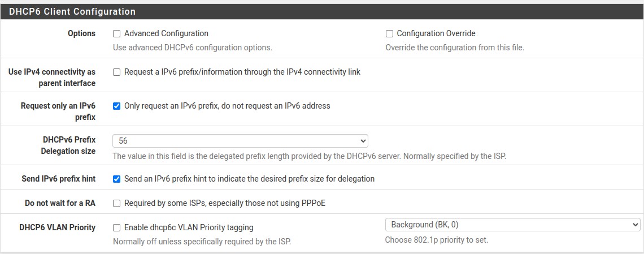644x254 pixels.
Task: Click 'Use IPv4 connectivity as parent interface' label
Action: [52, 78]
